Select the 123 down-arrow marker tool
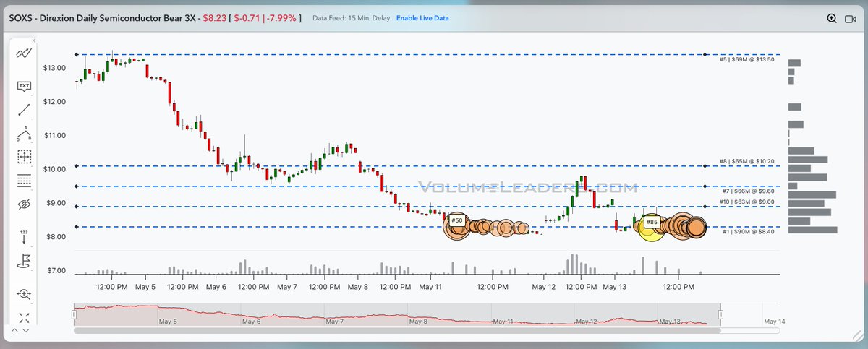This screenshot has width=868, height=349. [x=25, y=236]
